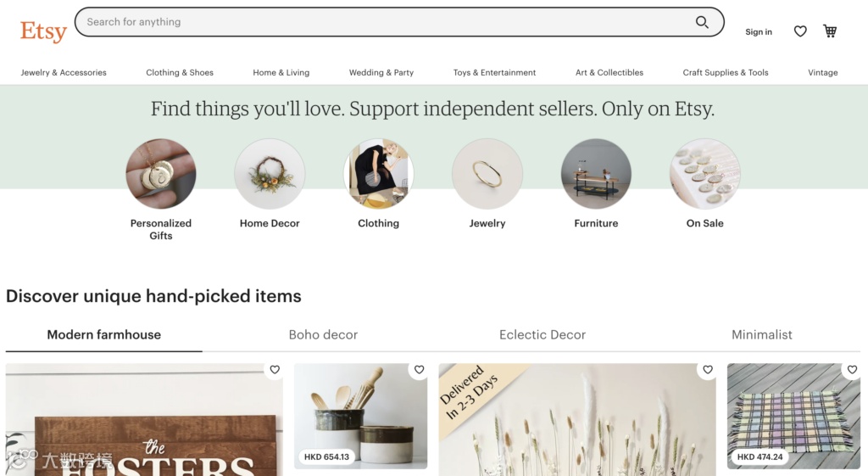The height and width of the screenshot is (476, 868).
Task: Open the On Sale category link
Action: [x=704, y=223]
